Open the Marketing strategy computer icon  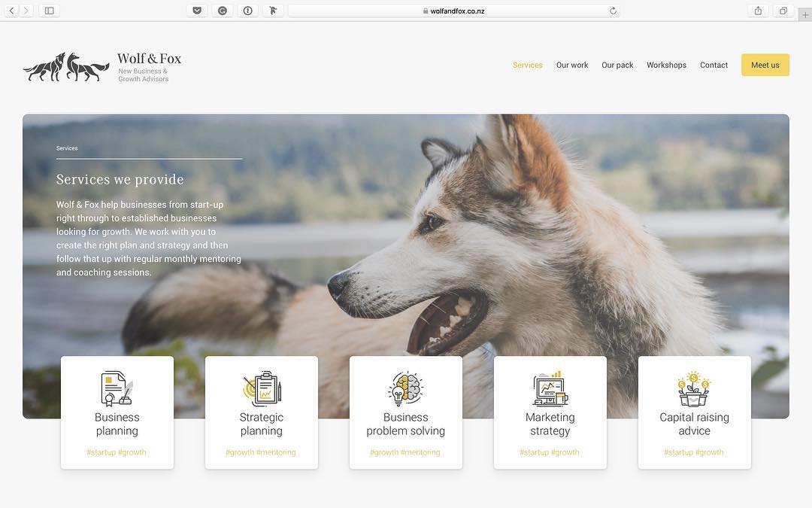(x=550, y=388)
